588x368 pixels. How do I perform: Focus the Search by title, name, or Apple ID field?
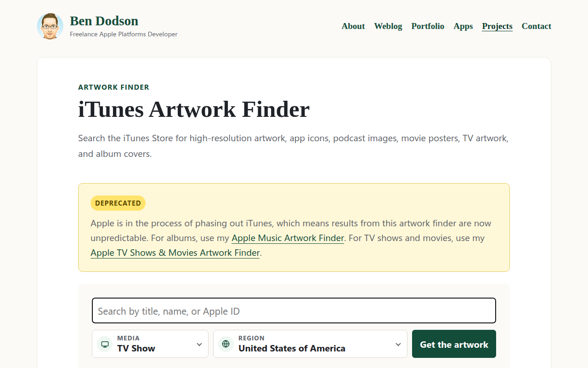(294, 311)
